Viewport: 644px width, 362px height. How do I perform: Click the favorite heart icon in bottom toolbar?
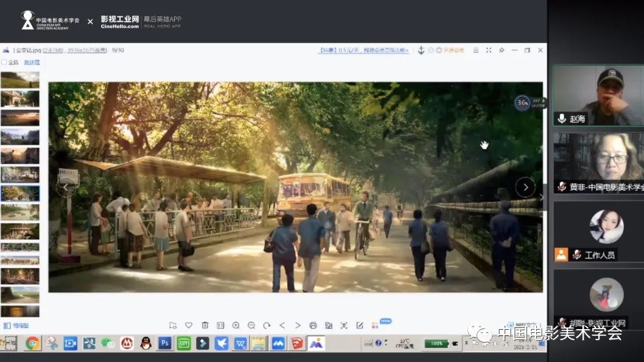[189, 325]
